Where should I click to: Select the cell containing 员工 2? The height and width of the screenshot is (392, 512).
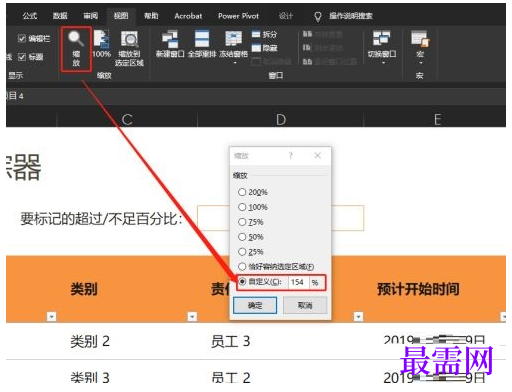[231, 377]
